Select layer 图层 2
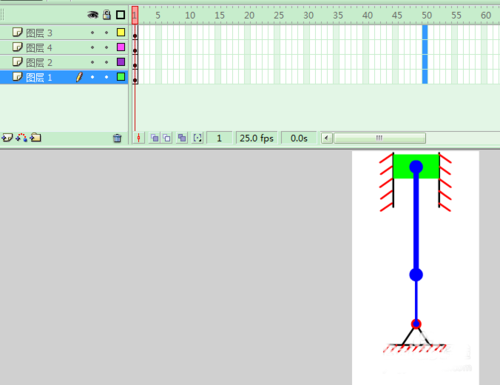Screen dimensions: 500x385 (64, 62)
